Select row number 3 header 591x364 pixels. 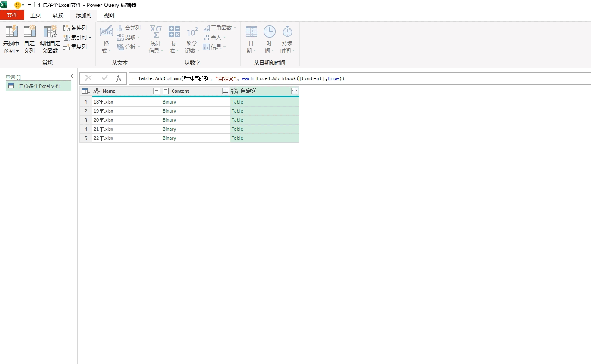coord(86,120)
